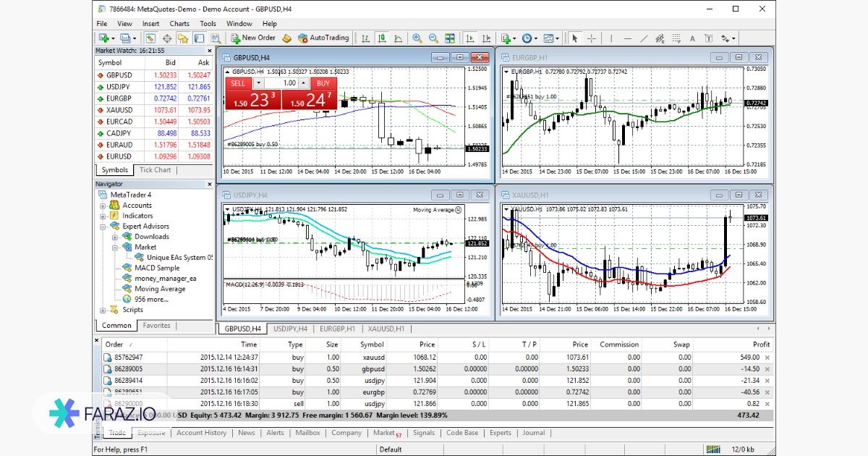The image size is (868, 456).
Task: Collapse the Market folder under Expert Advisors
Action: tap(114, 248)
